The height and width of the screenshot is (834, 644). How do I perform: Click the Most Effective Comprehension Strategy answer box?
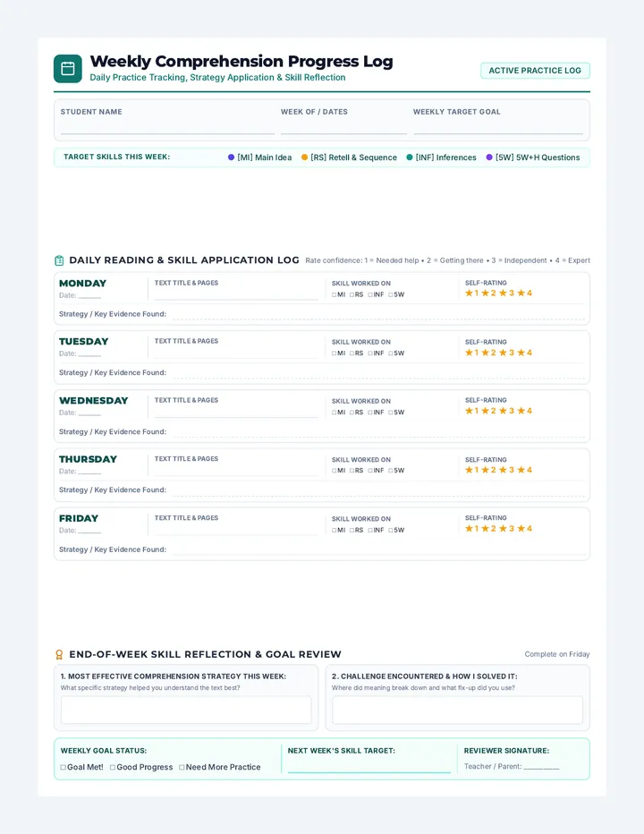click(186, 711)
